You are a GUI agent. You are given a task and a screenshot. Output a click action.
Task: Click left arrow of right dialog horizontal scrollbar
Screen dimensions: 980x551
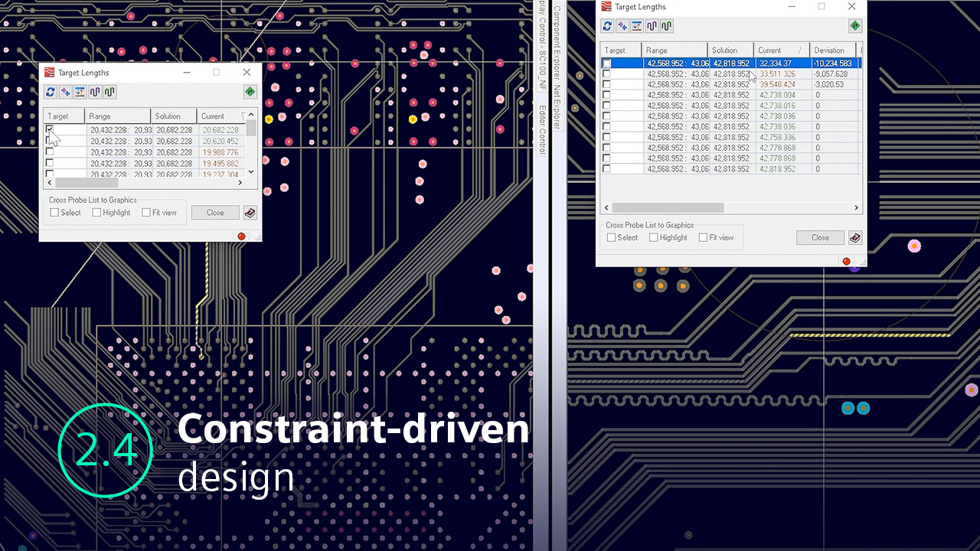[x=606, y=207]
